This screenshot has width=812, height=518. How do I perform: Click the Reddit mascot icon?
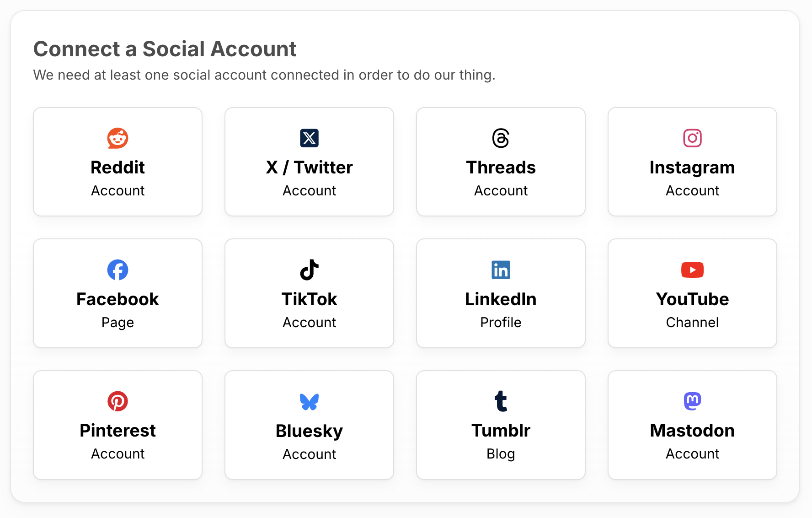pos(118,138)
